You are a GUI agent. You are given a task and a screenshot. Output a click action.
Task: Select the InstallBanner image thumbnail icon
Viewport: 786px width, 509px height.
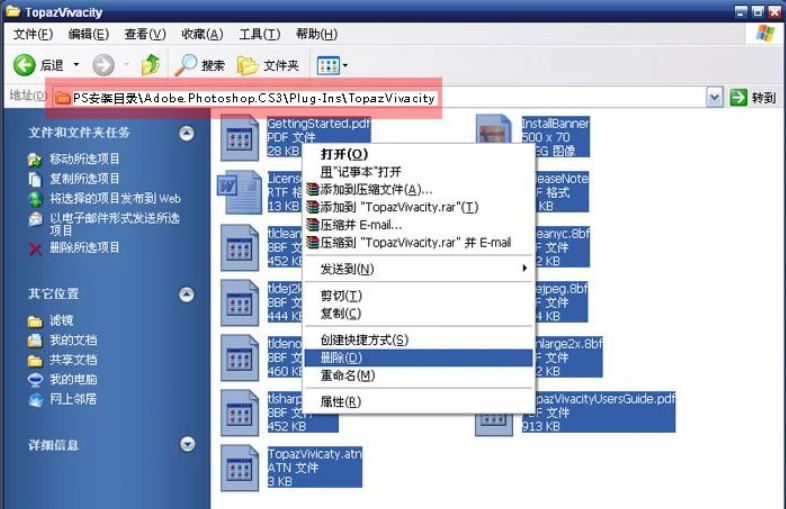coord(494,129)
